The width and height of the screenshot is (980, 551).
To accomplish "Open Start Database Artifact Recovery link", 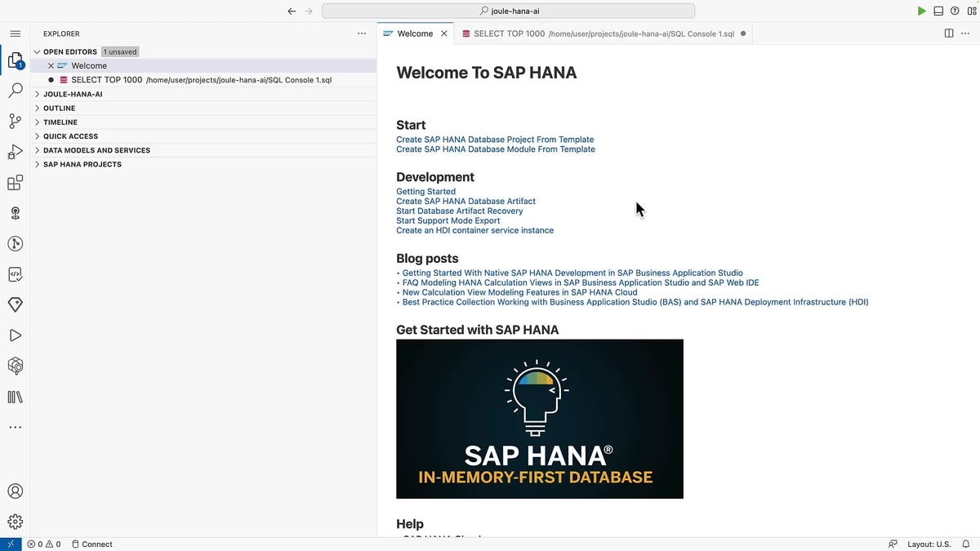I will click(x=459, y=211).
